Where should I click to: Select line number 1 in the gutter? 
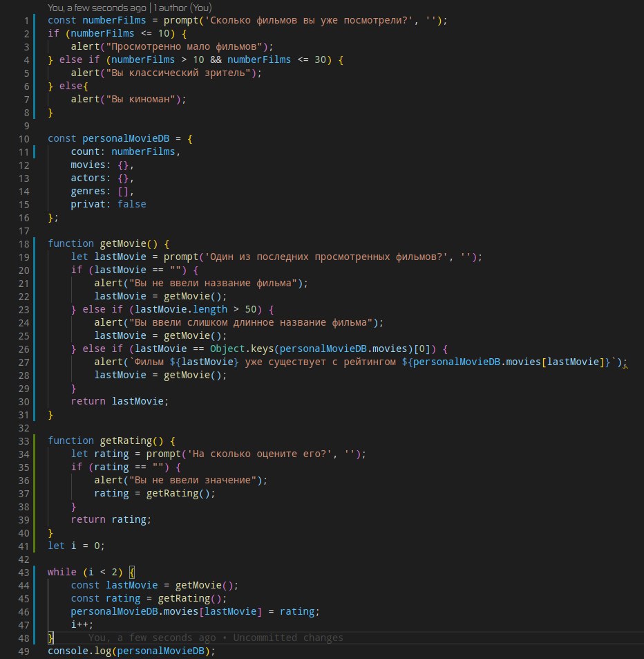coord(26,21)
